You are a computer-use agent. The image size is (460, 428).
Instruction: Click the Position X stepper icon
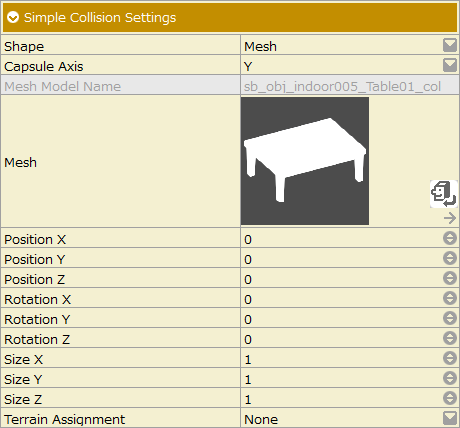(450, 238)
